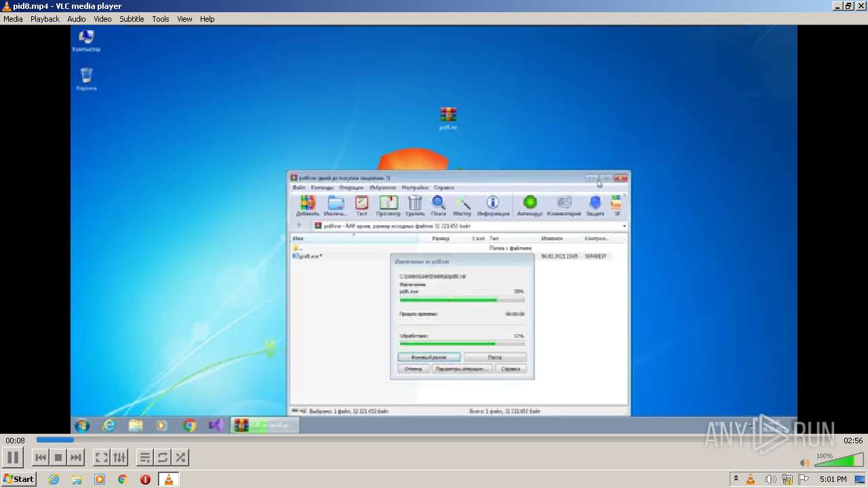Open WinRAR Команды menu
Image resolution: width=868 pixels, height=488 pixels.
[x=322, y=188]
